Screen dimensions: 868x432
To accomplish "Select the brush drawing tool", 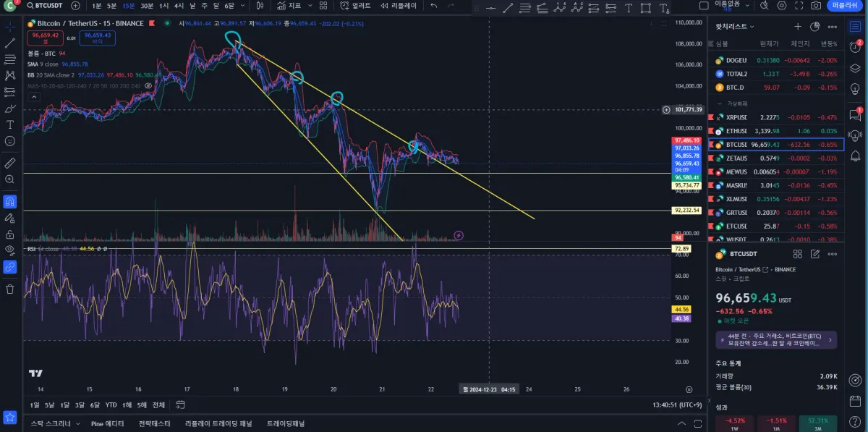I will (10, 109).
